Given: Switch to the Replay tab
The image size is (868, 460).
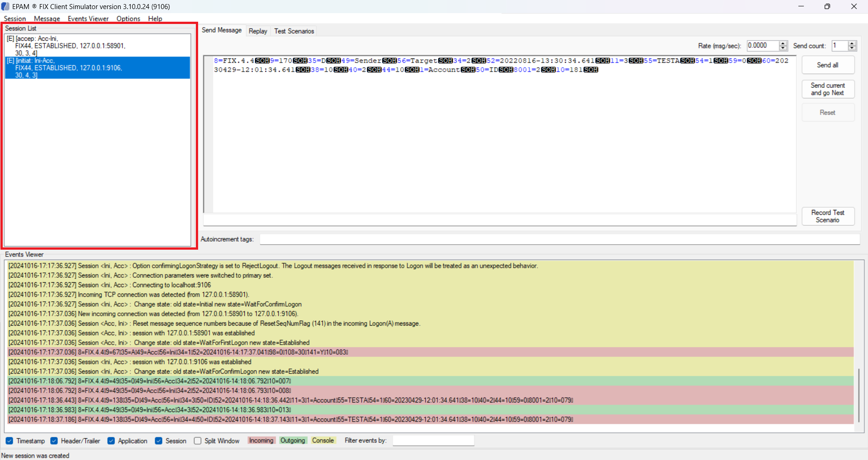Looking at the screenshot, I should pyautogui.click(x=258, y=31).
